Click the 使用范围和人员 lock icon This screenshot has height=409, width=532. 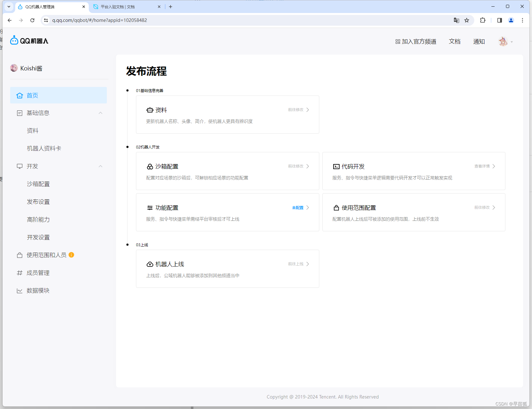pos(20,255)
